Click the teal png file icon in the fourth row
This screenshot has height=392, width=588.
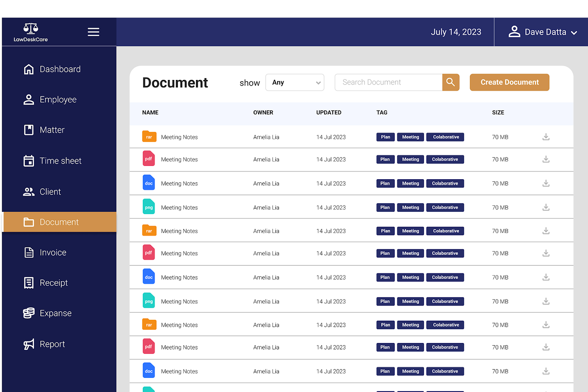[x=149, y=207]
